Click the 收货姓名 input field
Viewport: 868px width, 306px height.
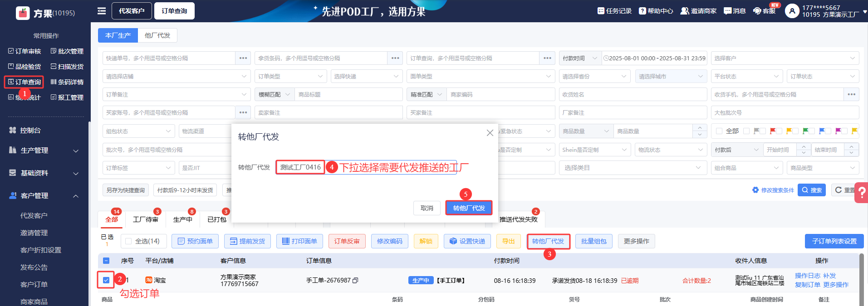coord(633,94)
